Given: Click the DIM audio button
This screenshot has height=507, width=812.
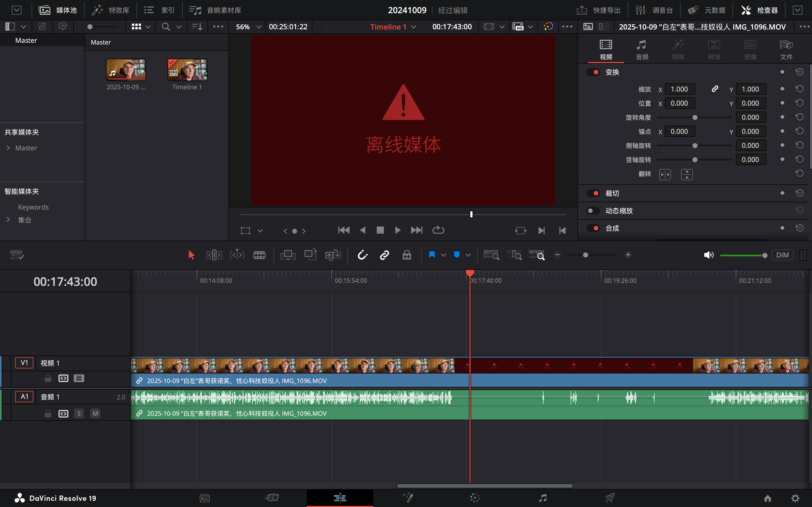Looking at the screenshot, I should pyautogui.click(x=782, y=255).
